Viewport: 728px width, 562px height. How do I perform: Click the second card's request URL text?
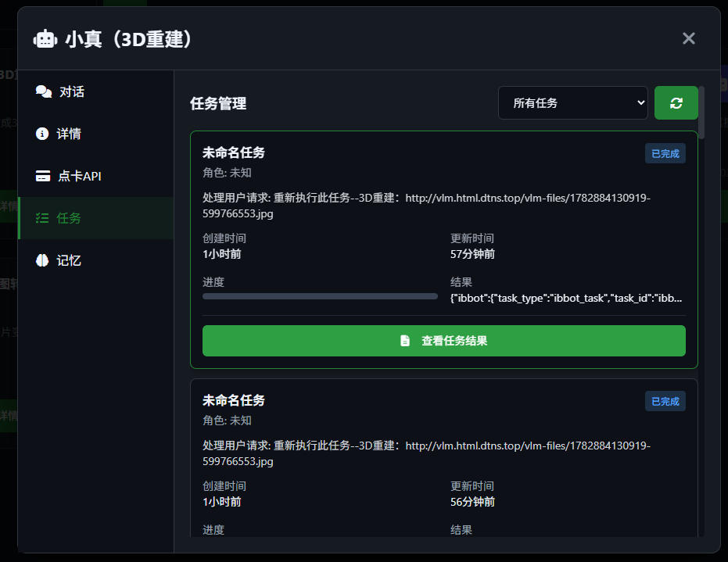426,453
